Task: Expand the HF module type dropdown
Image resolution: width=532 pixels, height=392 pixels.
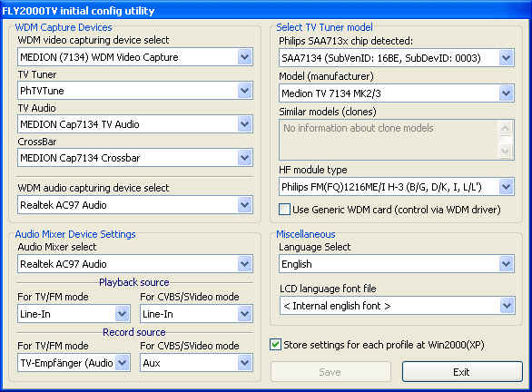Action: 507,187
